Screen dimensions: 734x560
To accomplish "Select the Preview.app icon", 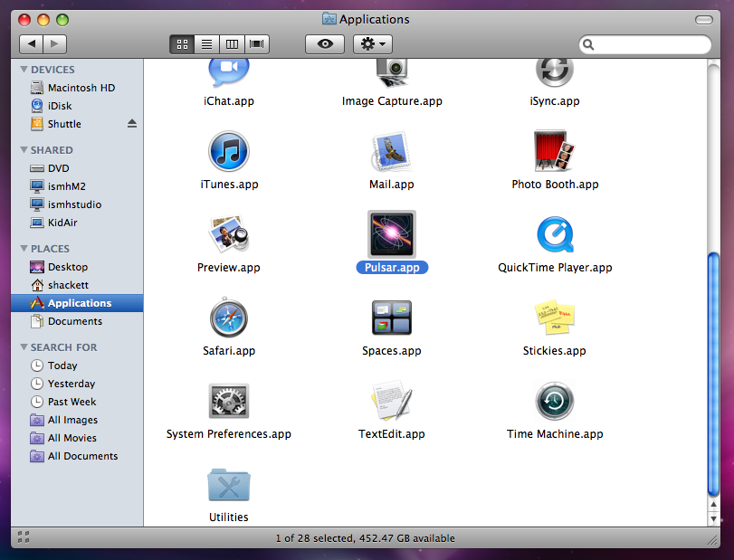I will click(x=229, y=234).
